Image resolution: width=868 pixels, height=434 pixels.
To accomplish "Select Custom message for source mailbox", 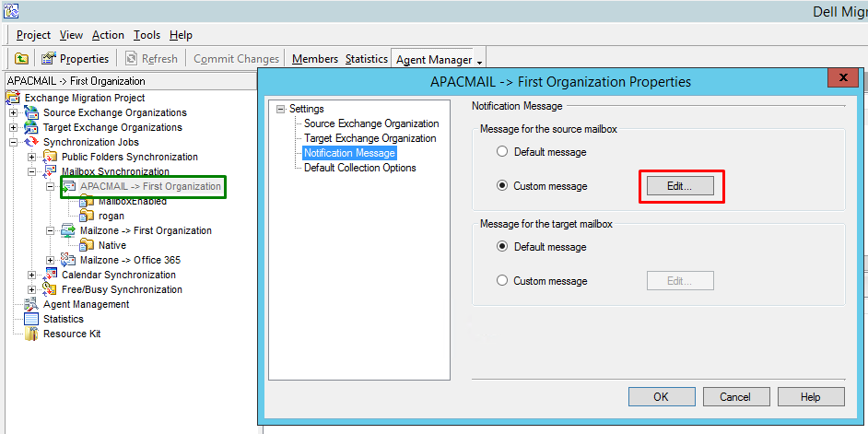I will 502,186.
